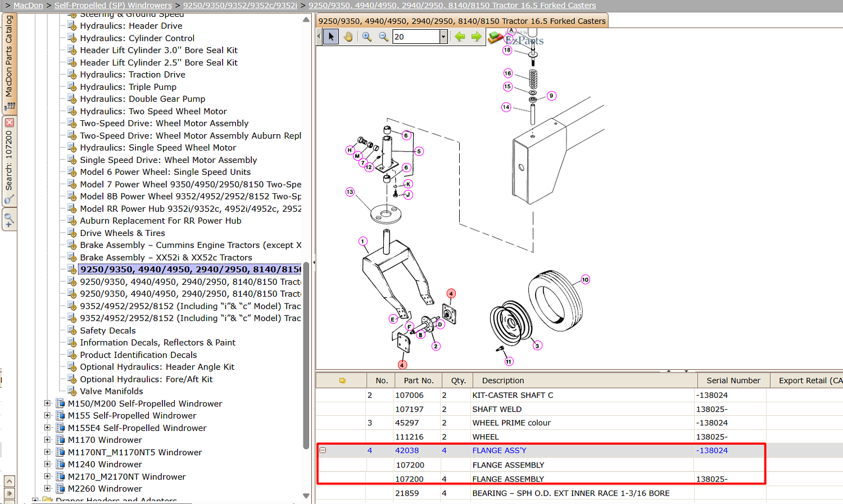Click the tree panel vertical scrollbar thumb
The width and height of the screenshot is (843, 504).
coord(306,357)
